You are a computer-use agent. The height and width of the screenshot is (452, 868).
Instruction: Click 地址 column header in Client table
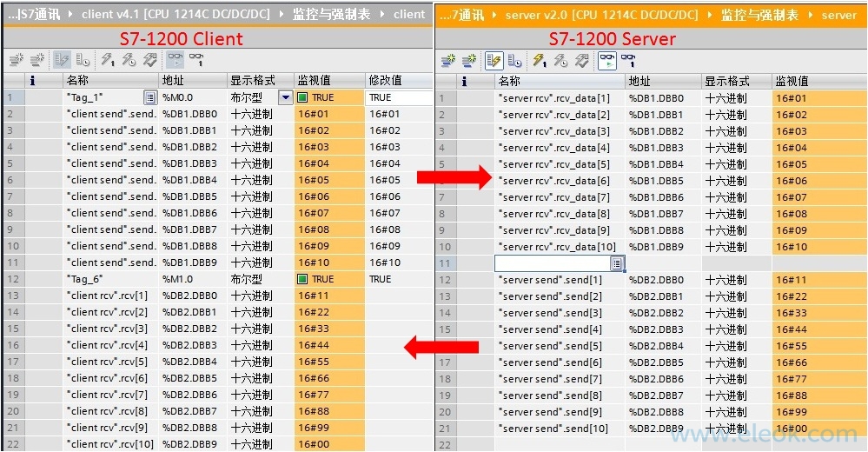pos(193,81)
